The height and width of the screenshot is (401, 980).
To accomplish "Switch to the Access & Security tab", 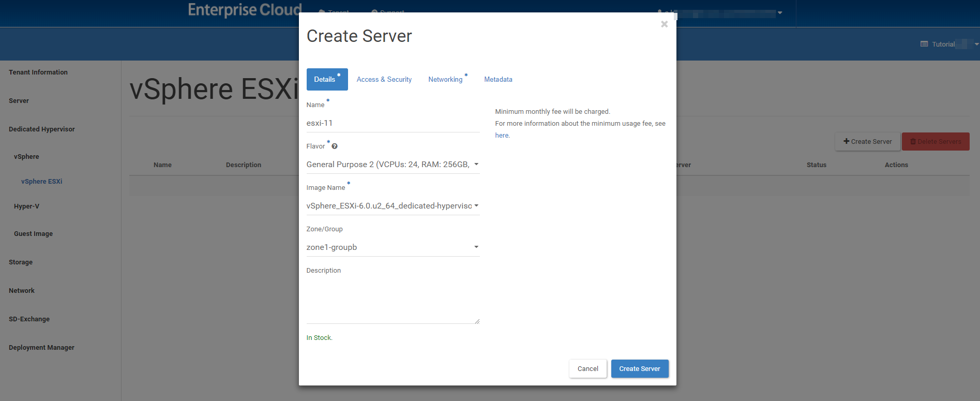I will coord(384,80).
